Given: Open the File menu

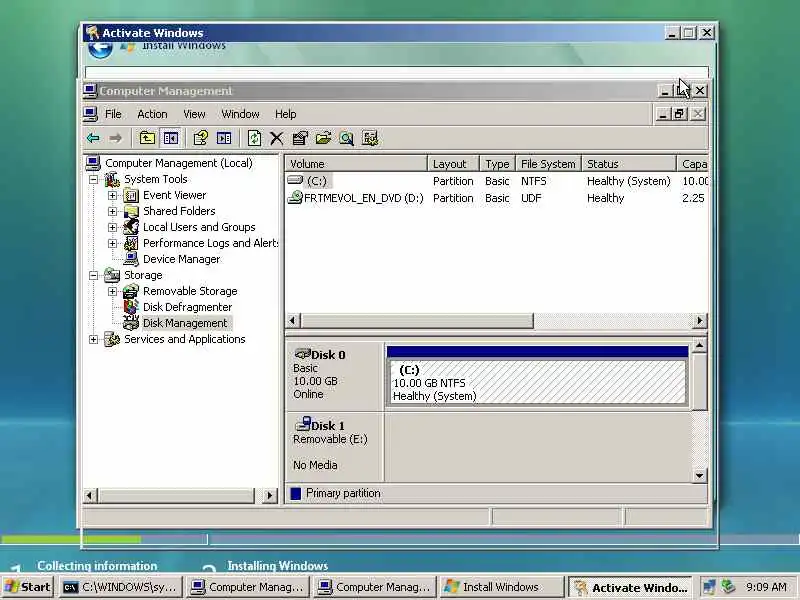Looking at the screenshot, I should [x=113, y=114].
